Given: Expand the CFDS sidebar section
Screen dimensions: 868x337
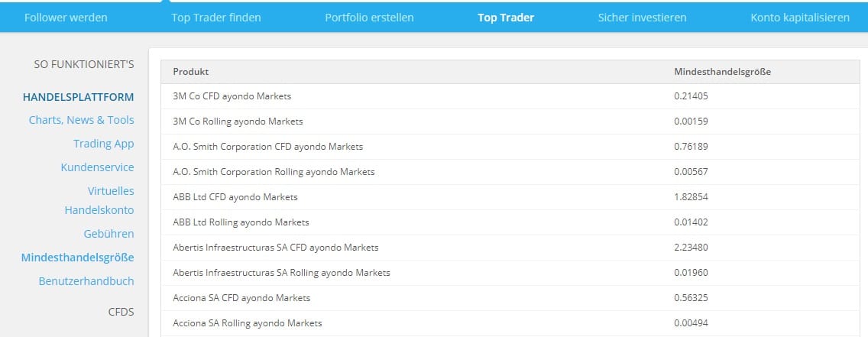Looking at the screenshot, I should 121,311.
